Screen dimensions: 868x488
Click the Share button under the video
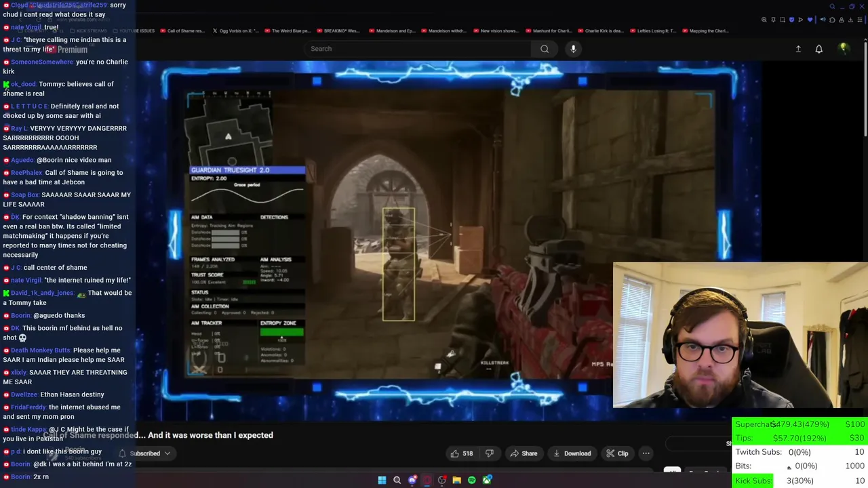click(x=524, y=453)
